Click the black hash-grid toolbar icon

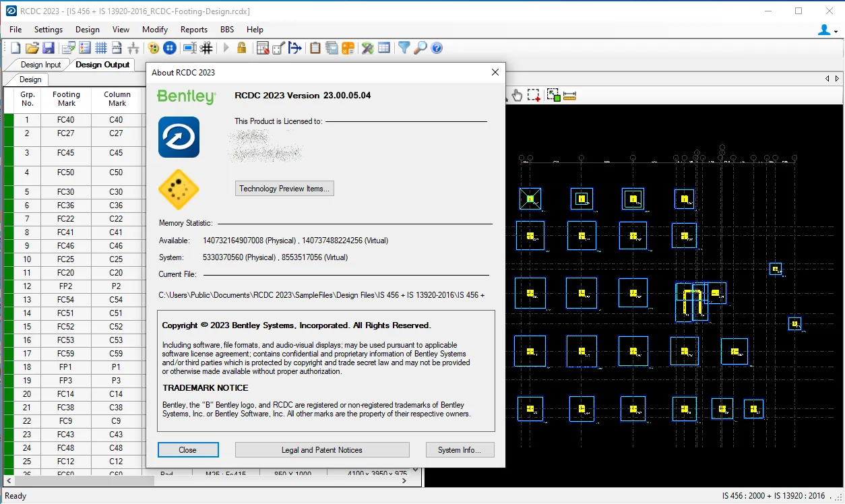click(x=206, y=48)
